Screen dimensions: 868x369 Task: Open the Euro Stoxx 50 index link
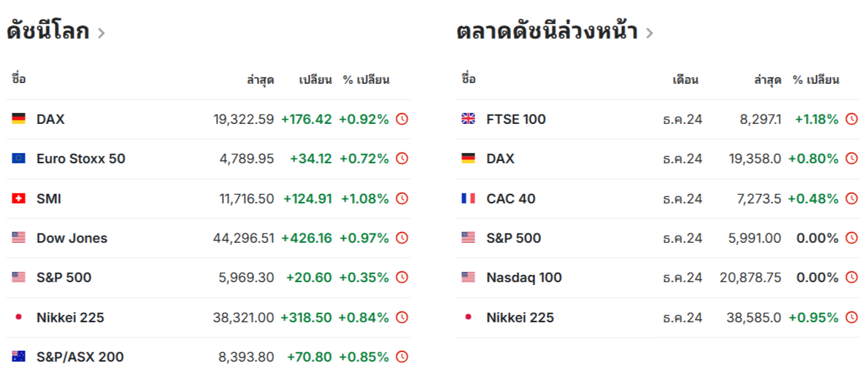(81, 159)
